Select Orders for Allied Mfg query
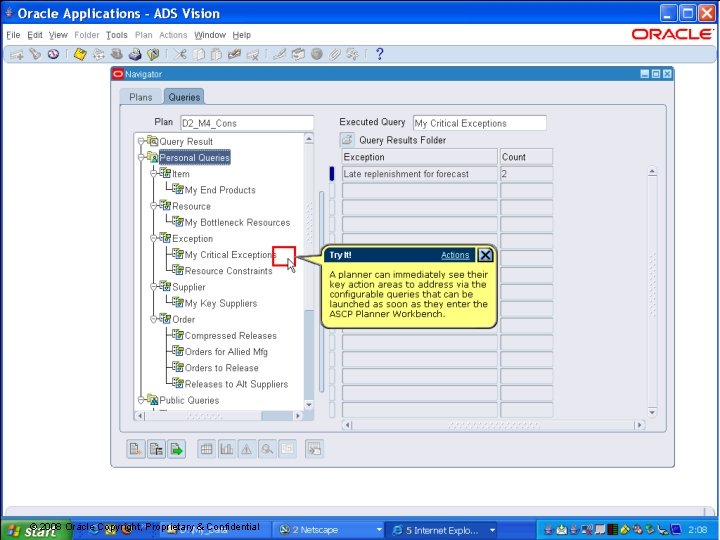 coord(226,352)
